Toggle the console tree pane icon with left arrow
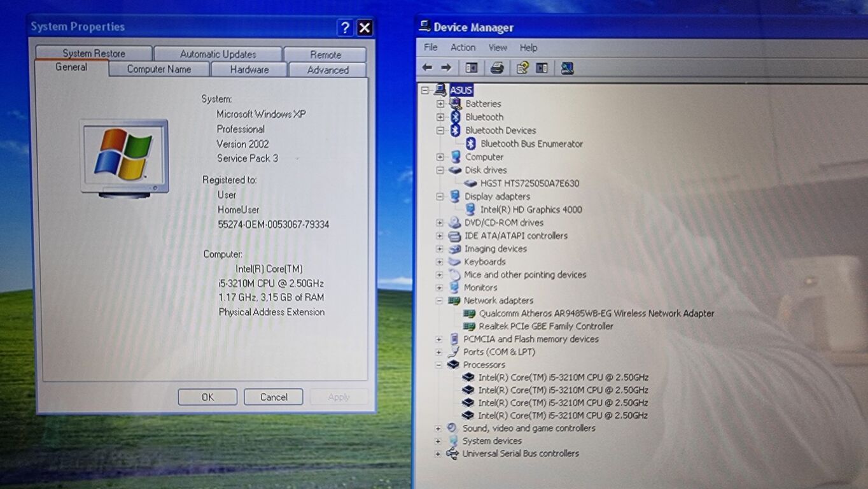This screenshot has height=489, width=868. tap(472, 67)
